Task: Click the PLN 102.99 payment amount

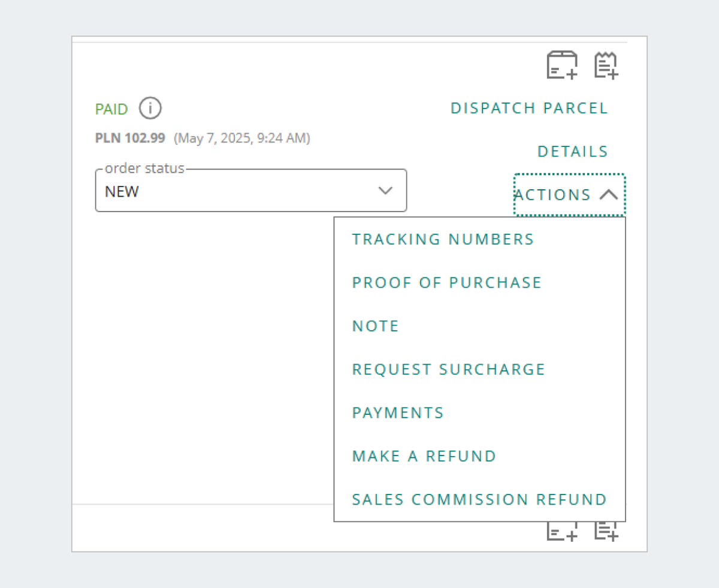Action: 130,138
